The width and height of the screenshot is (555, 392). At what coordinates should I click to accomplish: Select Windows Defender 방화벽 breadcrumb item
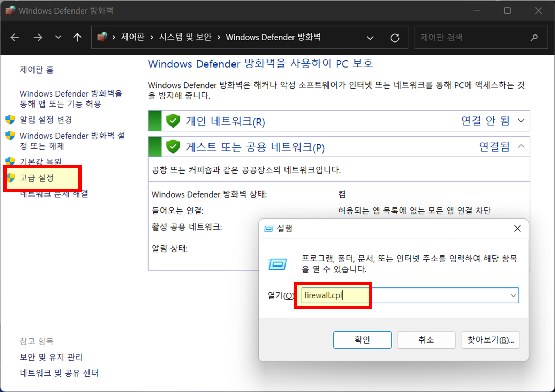click(x=273, y=37)
